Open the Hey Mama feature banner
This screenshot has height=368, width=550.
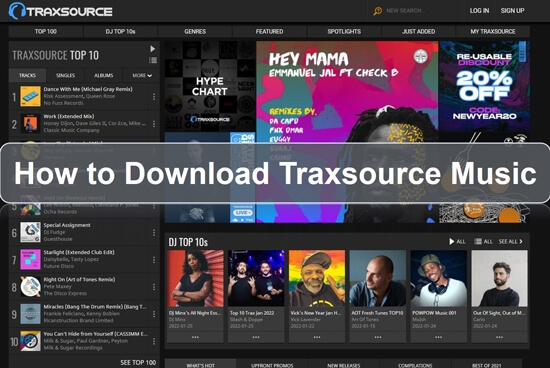tap(347, 132)
